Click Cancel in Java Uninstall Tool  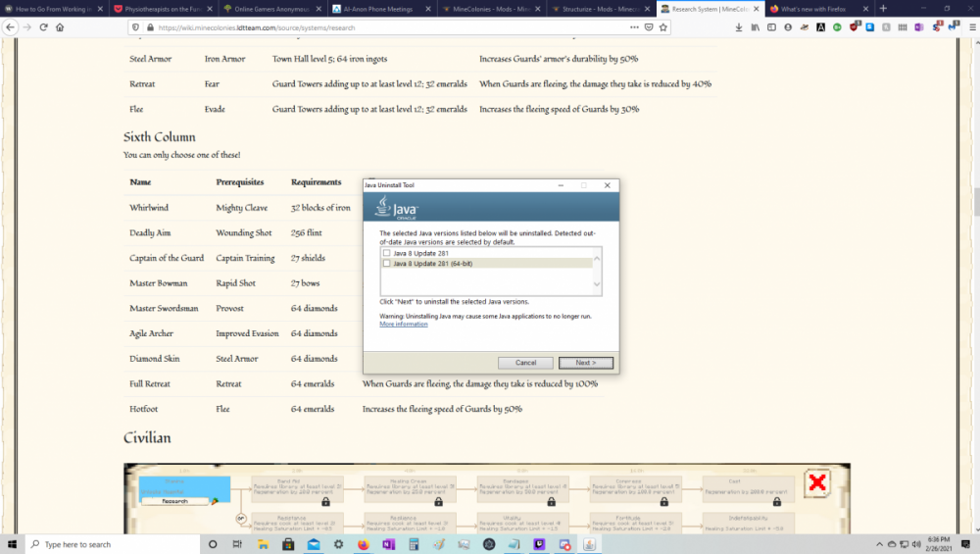pyautogui.click(x=525, y=363)
